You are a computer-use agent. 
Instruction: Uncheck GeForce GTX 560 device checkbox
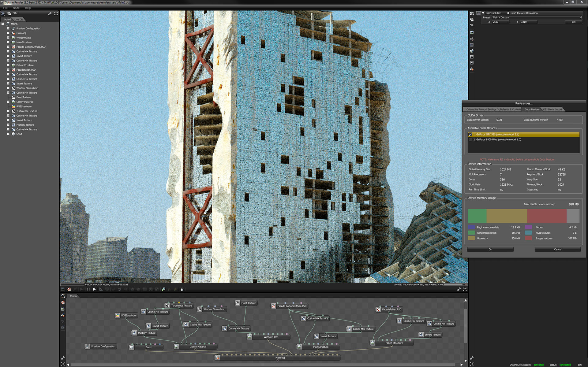[x=470, y=135]
